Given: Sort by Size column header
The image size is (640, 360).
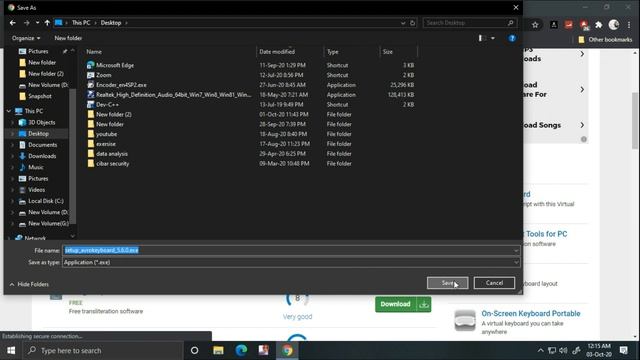Looking at the screenshot, I should coord(388,52).
